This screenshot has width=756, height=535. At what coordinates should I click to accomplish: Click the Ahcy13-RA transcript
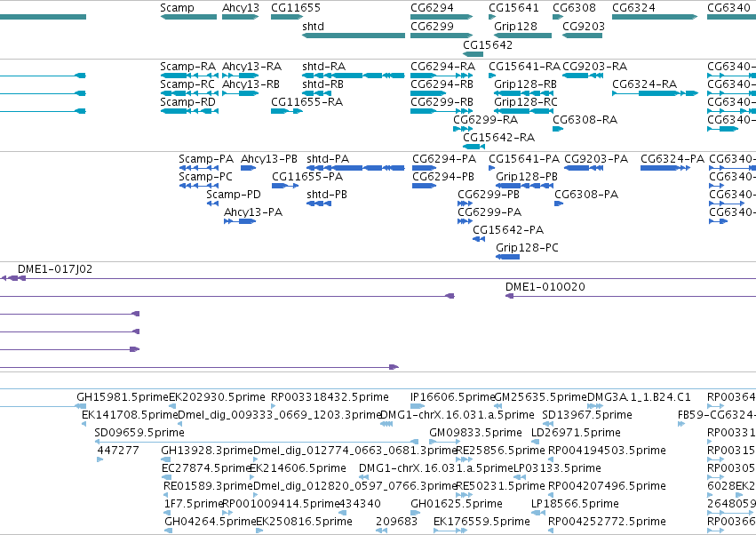[240, 76]
